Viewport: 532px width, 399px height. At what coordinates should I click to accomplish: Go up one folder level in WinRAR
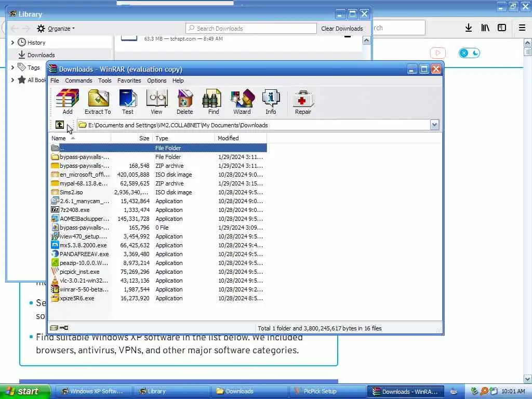tap(60, 125)
